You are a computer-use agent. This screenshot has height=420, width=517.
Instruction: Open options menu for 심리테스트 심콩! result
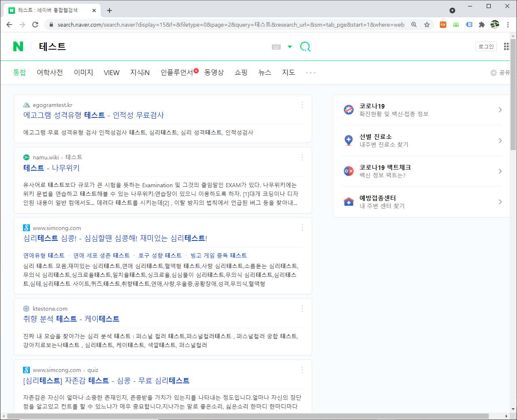[x=302, y=228]
